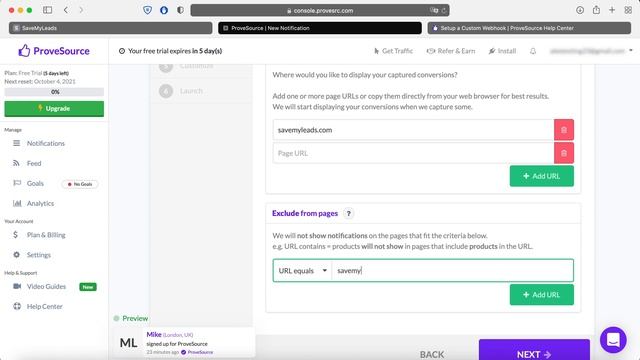
Task: Click the help question mark beside Exclude from pages
Action: click(x=349, y=213)
